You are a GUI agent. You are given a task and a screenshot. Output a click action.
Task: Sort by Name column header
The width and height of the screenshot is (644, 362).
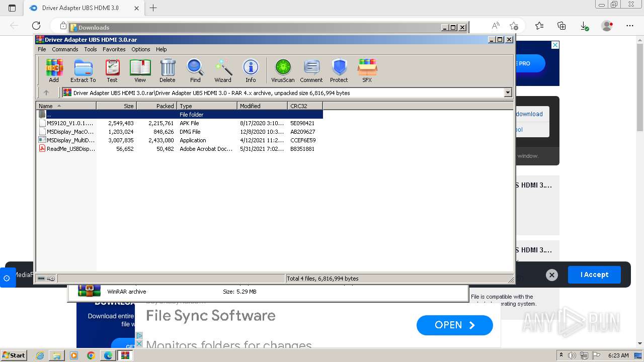tap(66, 106)
